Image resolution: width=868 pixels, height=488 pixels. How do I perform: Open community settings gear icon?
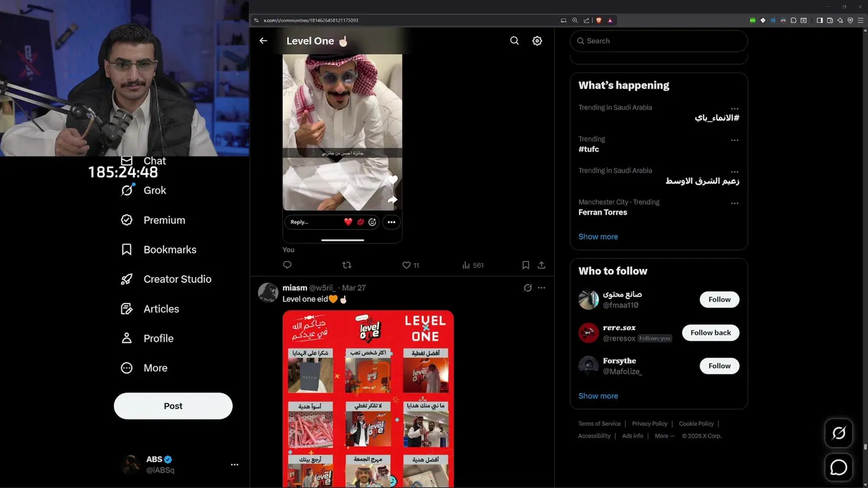click(537, 41)
